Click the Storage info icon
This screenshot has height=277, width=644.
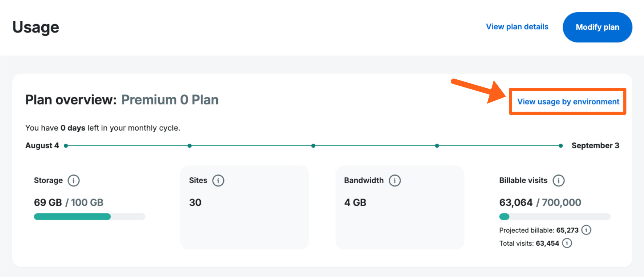coord(74,181)
